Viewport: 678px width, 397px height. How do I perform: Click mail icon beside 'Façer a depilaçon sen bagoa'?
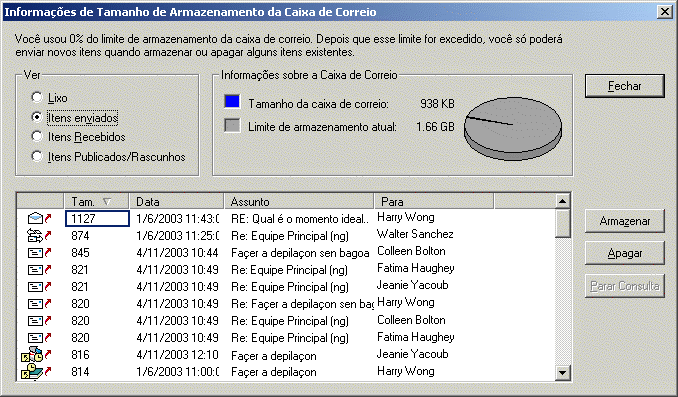[x=35, y=253]
